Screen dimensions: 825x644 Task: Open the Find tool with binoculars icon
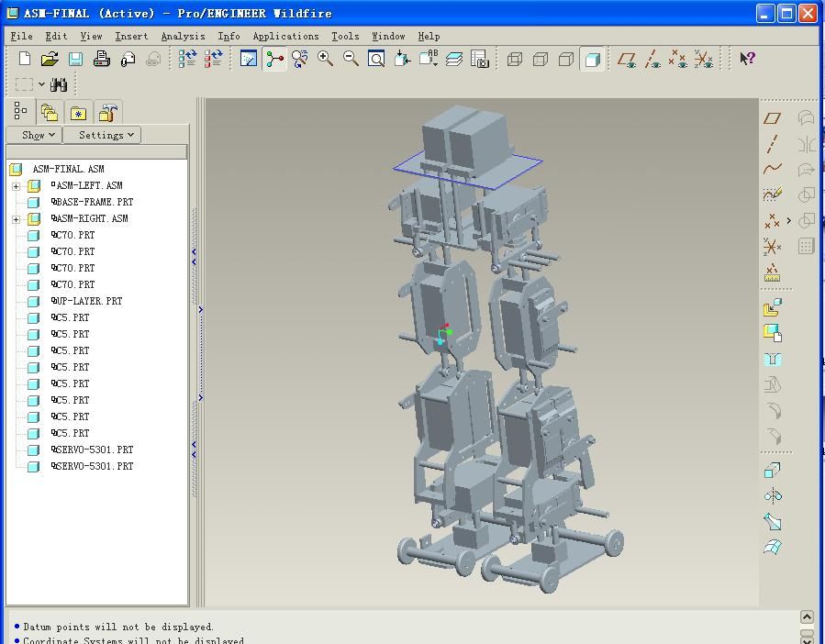tap(59, 84)
